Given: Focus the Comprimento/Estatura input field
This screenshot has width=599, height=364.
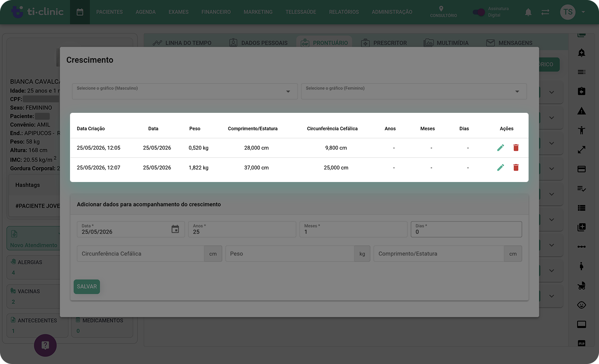Looking at the screenshot, I should [x=439, y=254].
